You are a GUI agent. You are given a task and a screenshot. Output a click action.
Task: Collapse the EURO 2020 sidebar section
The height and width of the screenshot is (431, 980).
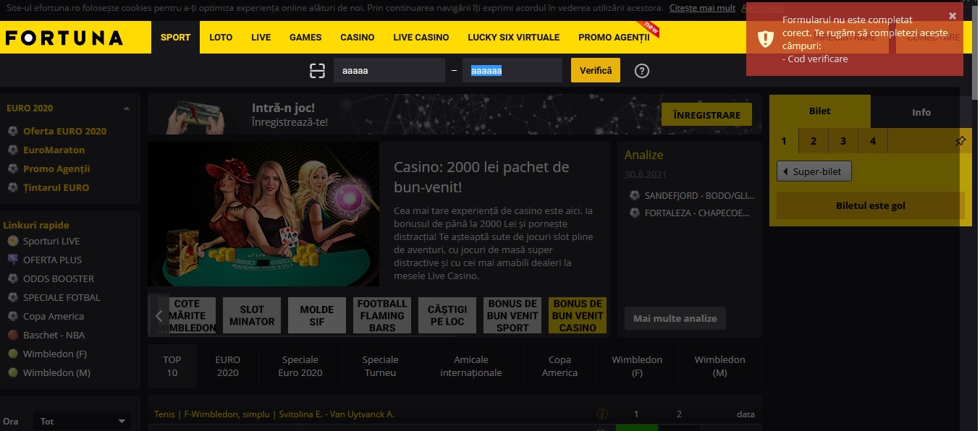pos(127,108)
